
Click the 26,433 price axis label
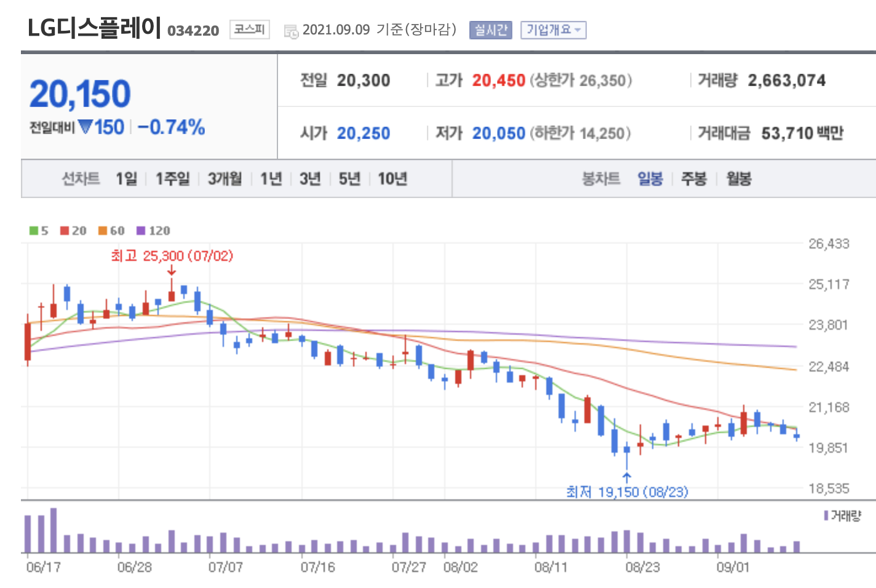(x=829, y=244)
